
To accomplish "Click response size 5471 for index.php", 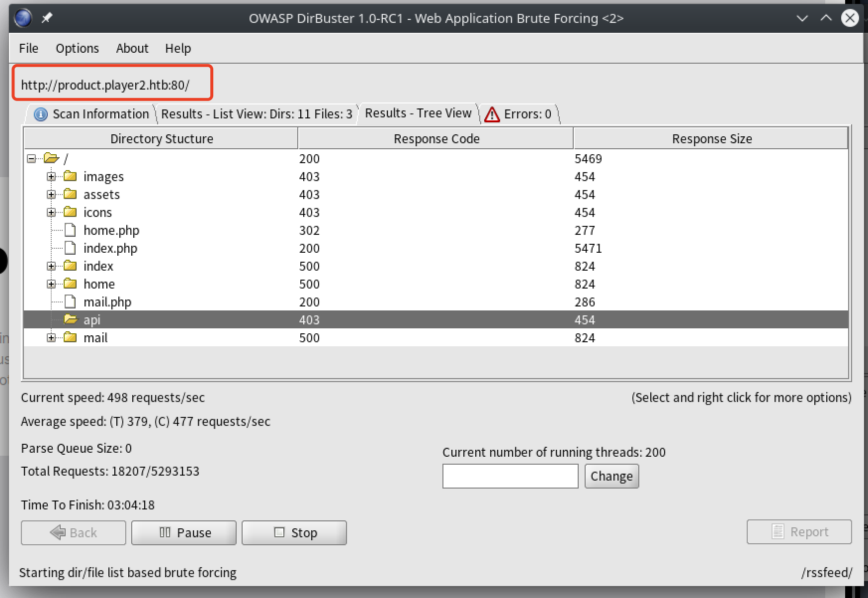I will pos(588,248).
